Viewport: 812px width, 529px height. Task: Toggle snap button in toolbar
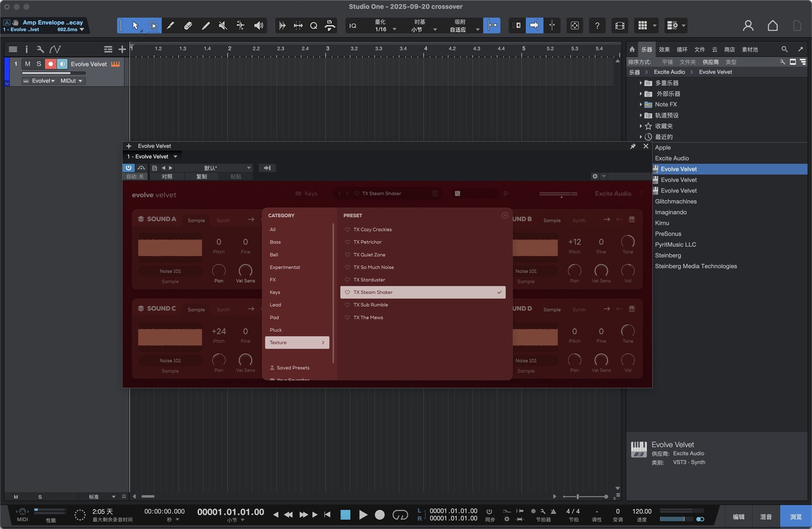tap(492, 26)
